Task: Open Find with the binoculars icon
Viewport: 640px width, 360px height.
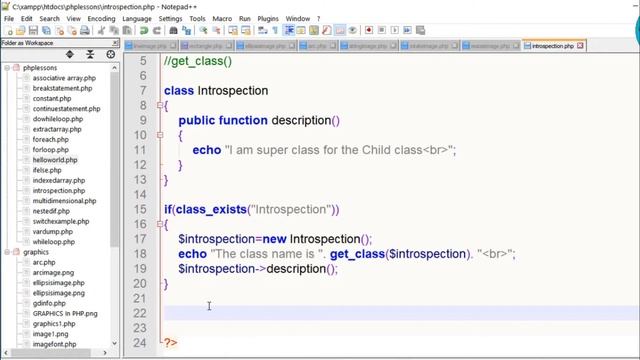Action: (x=173, y=31)
